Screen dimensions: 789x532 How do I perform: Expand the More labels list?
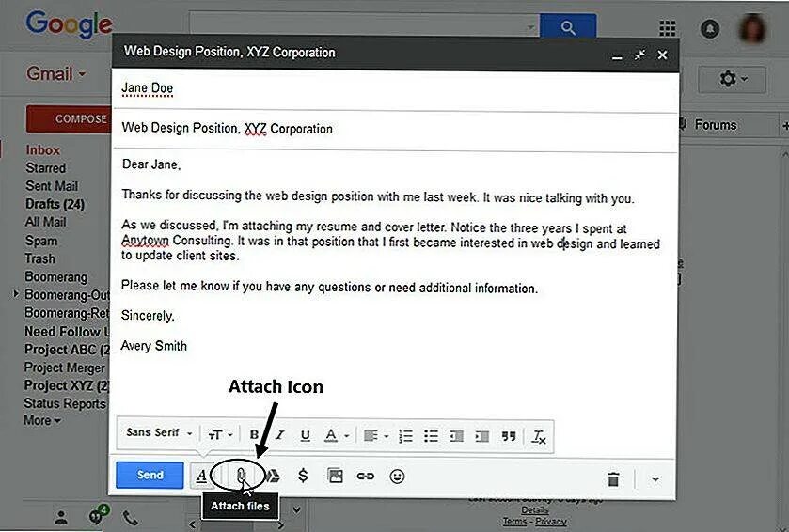coord(42,420)
